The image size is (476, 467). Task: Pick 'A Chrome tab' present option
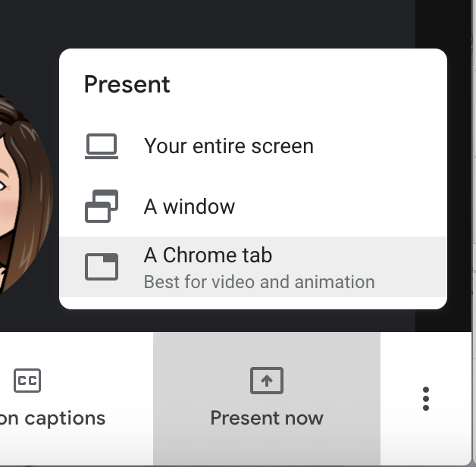point(253,267)
